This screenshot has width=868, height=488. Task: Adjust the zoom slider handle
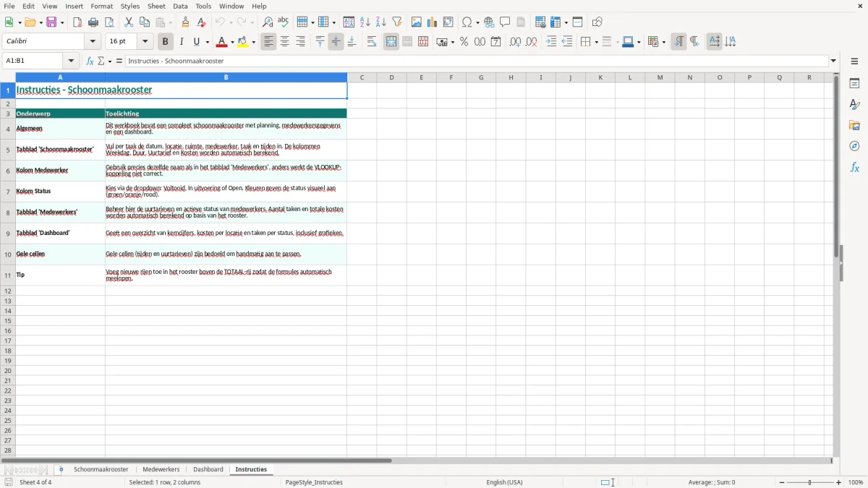pos(810,482)
